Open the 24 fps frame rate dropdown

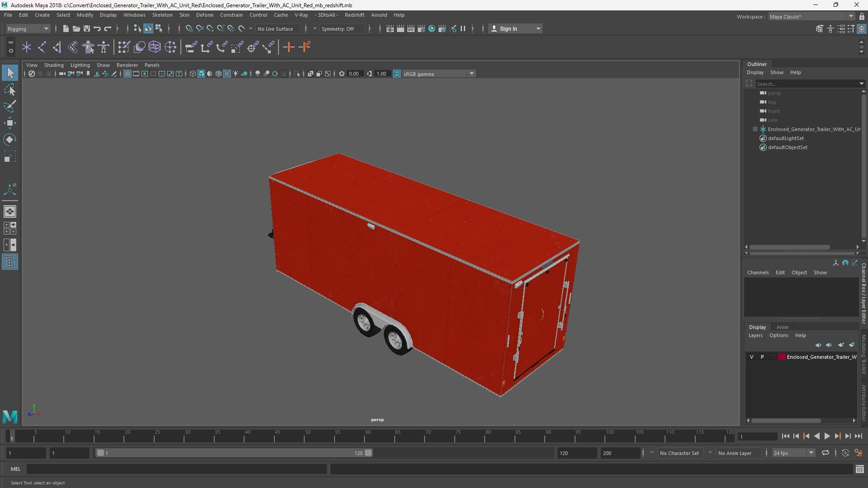tap(793, 453)
